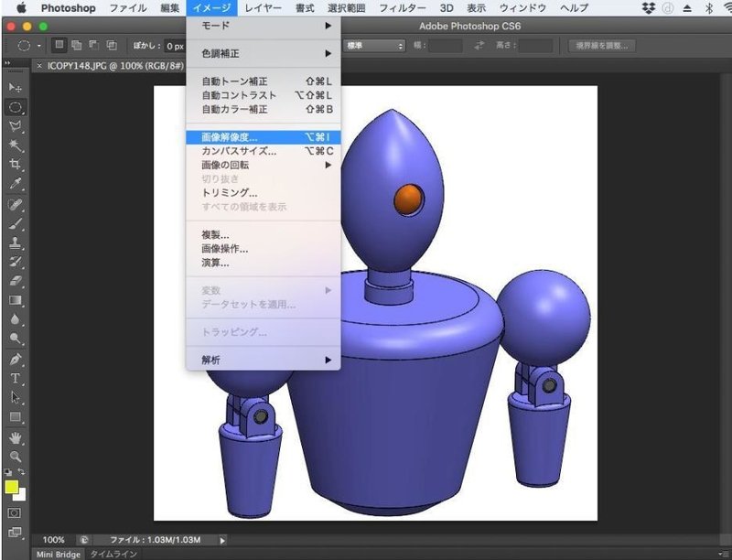Choose 演算... menu item
This screenshot has height=560, width=732.
pyautogui.click(x=264, y=263)
